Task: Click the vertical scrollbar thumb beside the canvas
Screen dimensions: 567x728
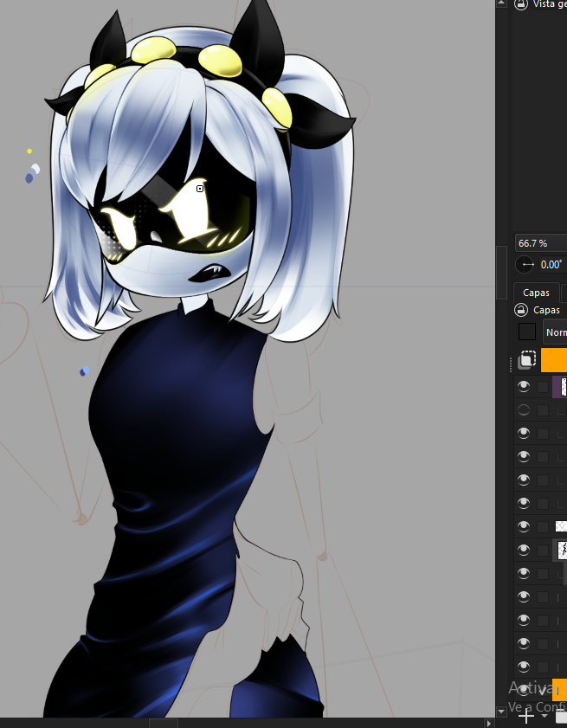Action: coord(501,273)
